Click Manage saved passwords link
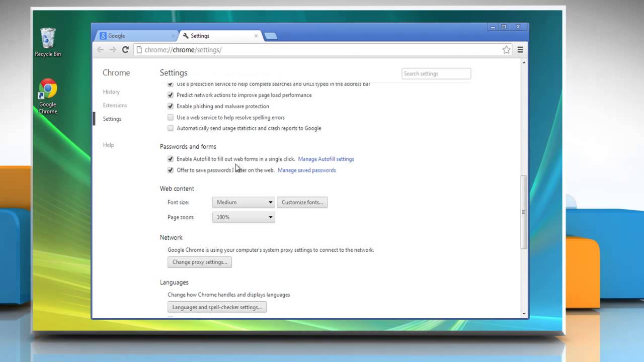Viewport: 644px width, 362px height. (x=307, y=170)
